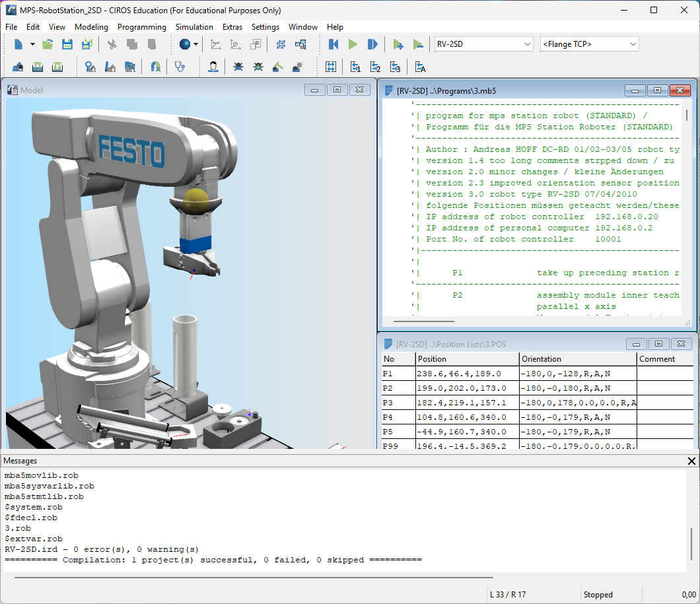Click the Comment column header
The image size is (700, 604).
[x=665, y=359]
